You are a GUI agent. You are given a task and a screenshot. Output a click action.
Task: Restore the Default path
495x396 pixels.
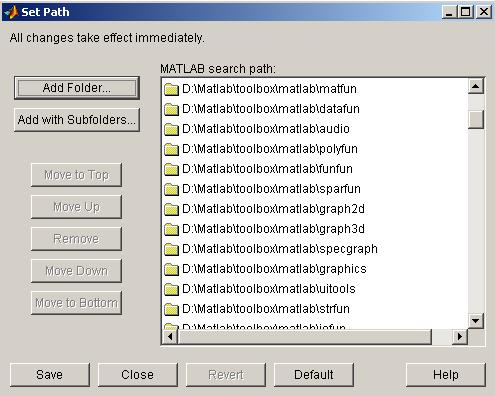click(x=314, y=375)
